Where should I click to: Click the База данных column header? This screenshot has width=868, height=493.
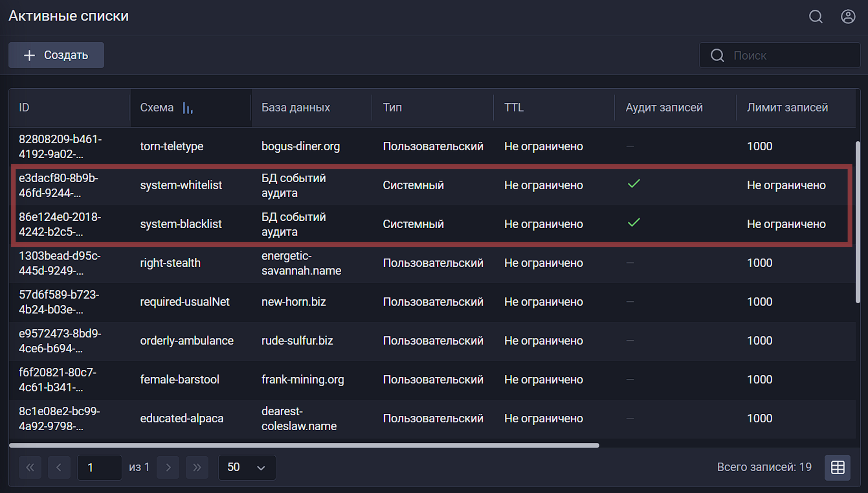tap(295, 107)
